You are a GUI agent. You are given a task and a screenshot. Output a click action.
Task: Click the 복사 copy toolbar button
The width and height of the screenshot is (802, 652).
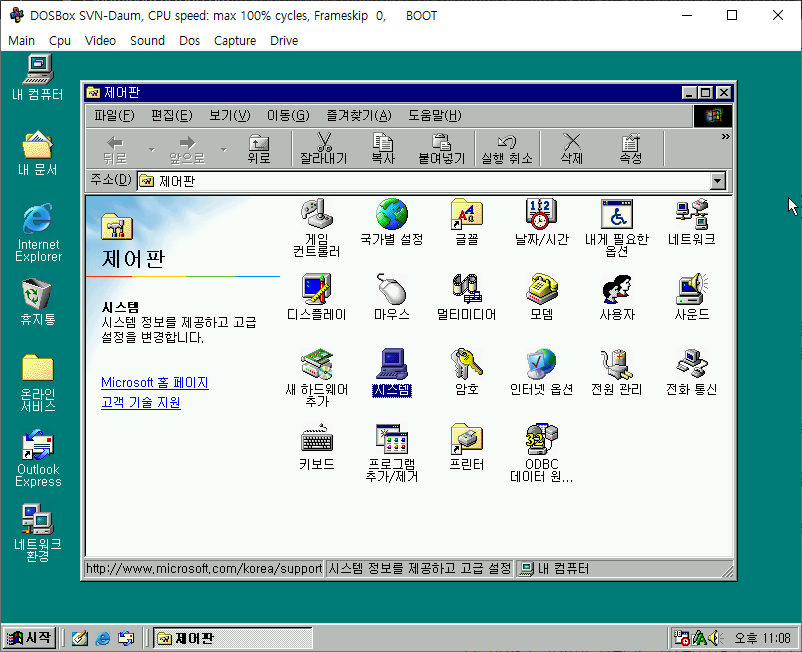(383, 149)
